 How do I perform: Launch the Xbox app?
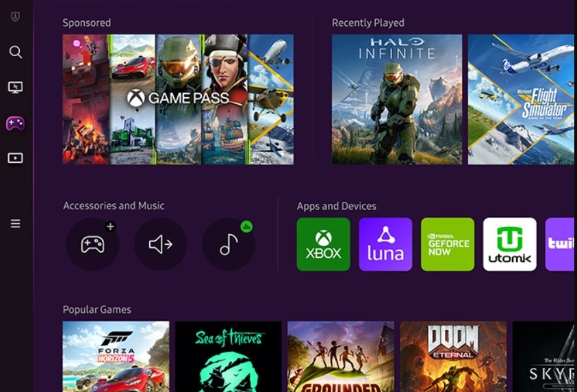[x=323, y=244]
